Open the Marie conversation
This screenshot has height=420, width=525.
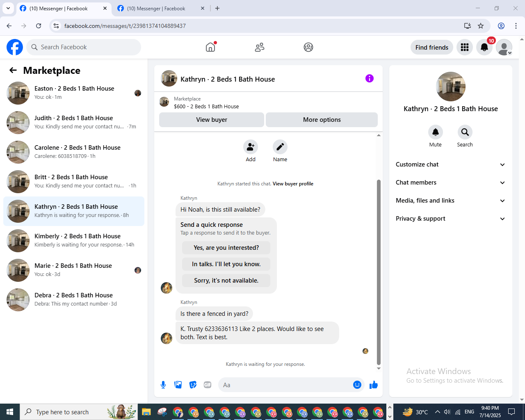[x=74, y=270]
